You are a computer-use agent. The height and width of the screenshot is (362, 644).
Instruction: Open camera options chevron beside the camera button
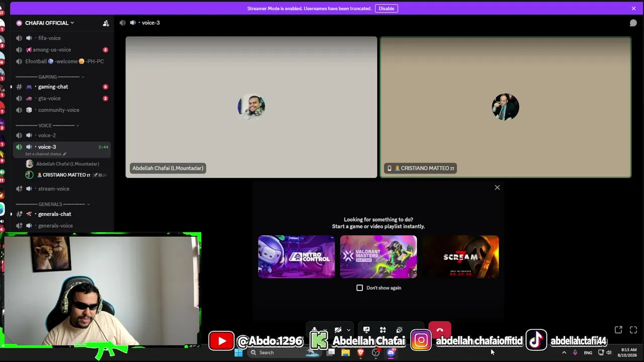click(348, 330)
